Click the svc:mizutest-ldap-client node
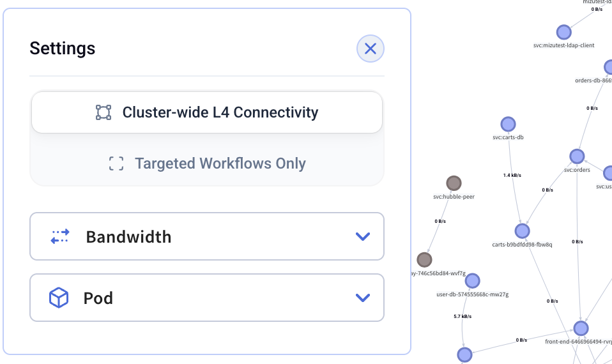This screenshot has height=364, width=612. pyautogui.click(x=563, y=33)
